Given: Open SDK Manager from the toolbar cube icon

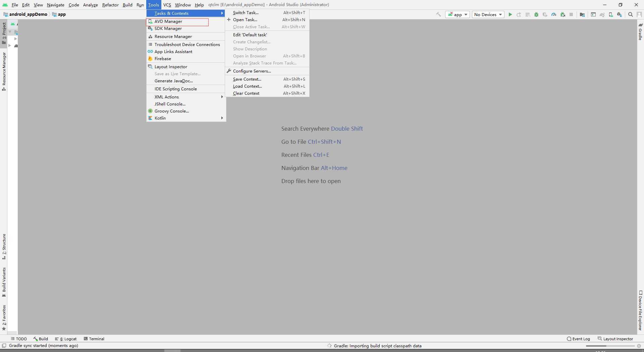Looking at the screenshot, I should click(x=620, y=14).
